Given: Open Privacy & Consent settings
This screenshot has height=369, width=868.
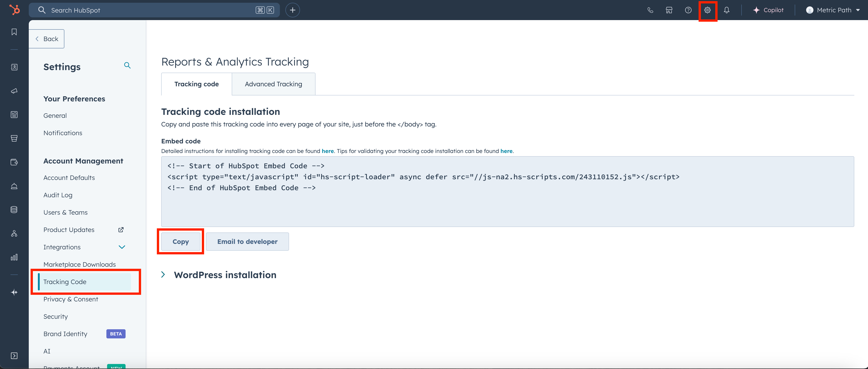Looking at the screenshot, I should click(71, 299).
